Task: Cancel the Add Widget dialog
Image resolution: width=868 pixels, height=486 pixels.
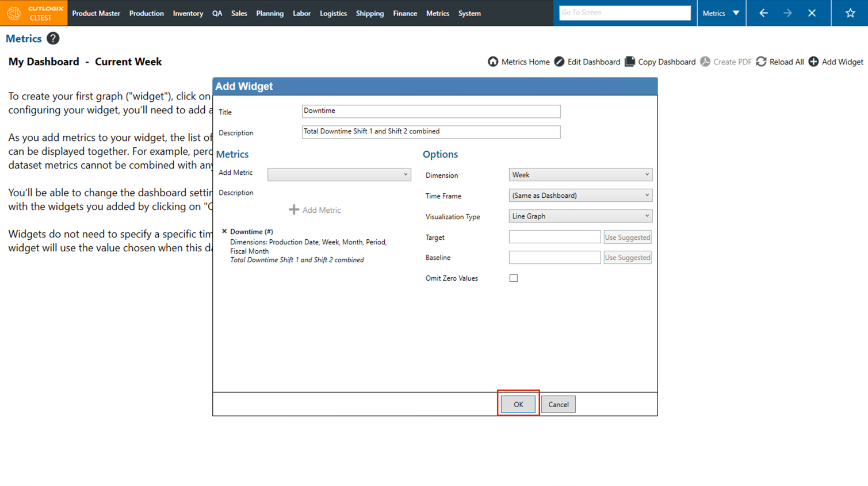Action: [x=558, y=404]
